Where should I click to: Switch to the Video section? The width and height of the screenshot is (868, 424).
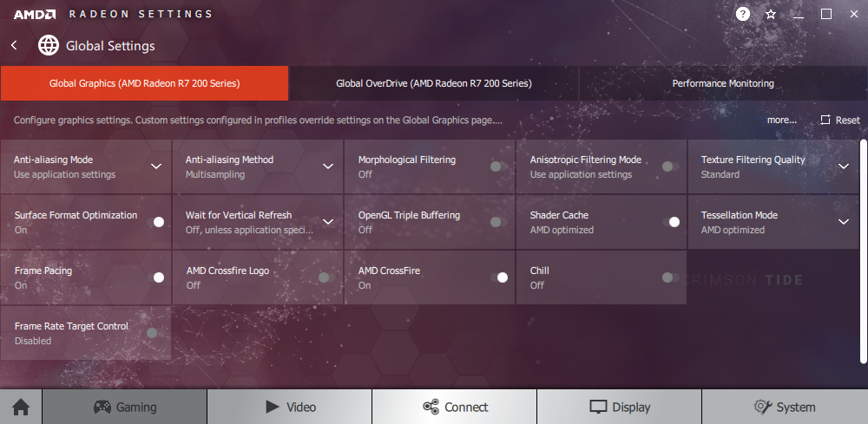(290, 408)
